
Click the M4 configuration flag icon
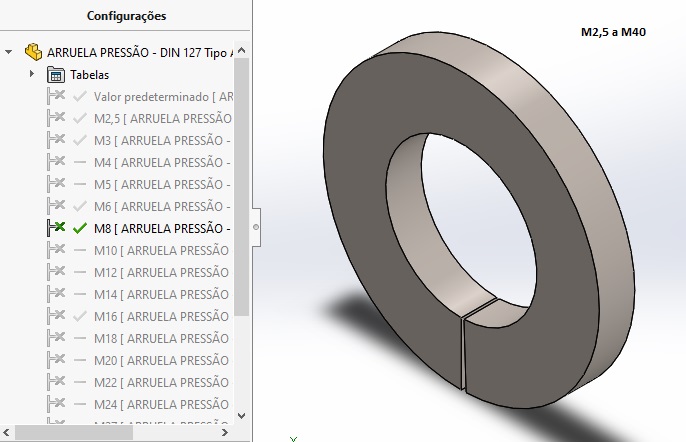pos(56,162)
